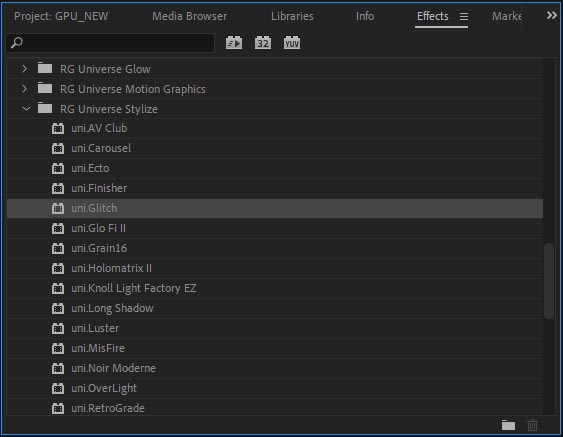Select the uni.Long Shadow effect name

pos(112,308)
